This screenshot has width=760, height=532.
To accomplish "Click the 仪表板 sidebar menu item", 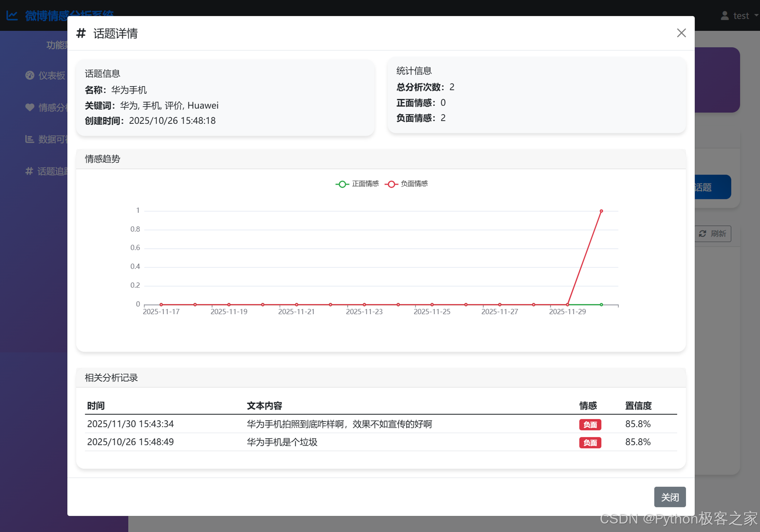I will click(x=52, y=75).
